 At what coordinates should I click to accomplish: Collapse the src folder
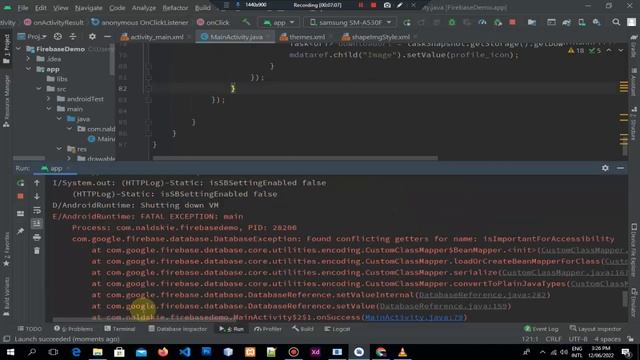[38, 89]
